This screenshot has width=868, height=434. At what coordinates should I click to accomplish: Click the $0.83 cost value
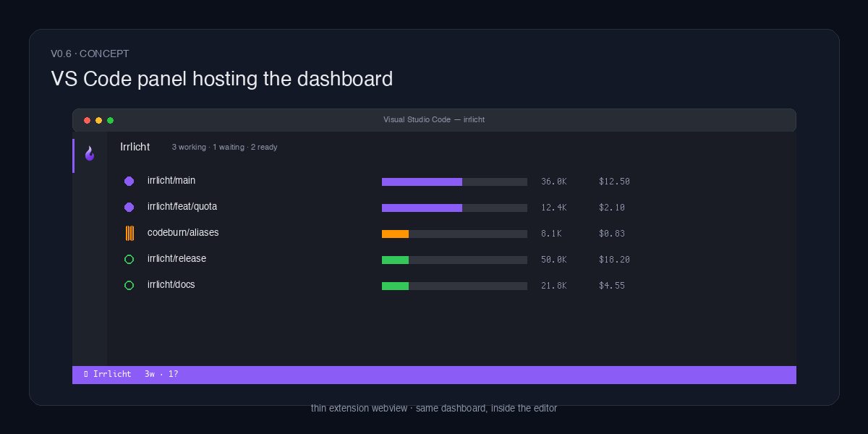click(x=612, y=234)
